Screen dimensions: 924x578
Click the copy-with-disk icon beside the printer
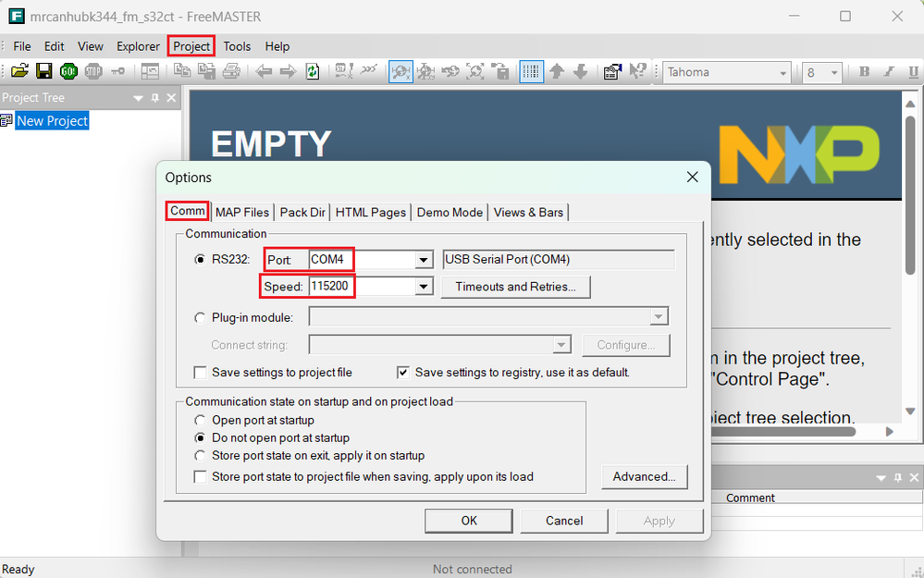click(x=206, y=71)
